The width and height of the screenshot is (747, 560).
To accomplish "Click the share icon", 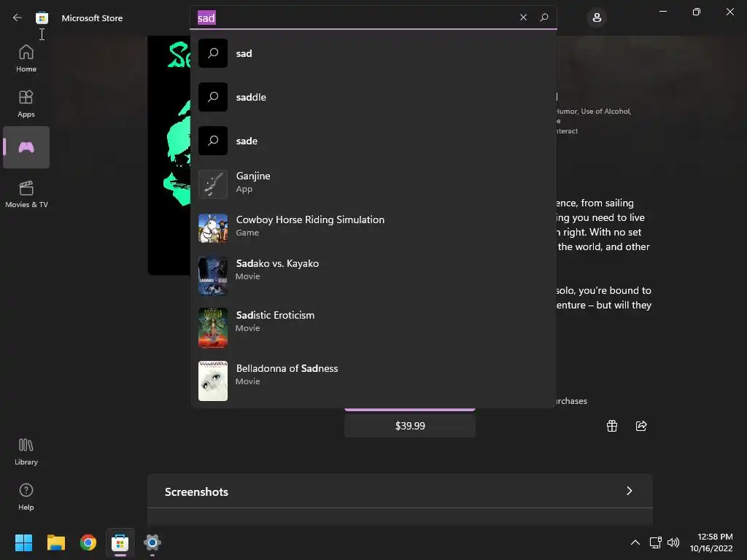I will (x=641, y=426).
